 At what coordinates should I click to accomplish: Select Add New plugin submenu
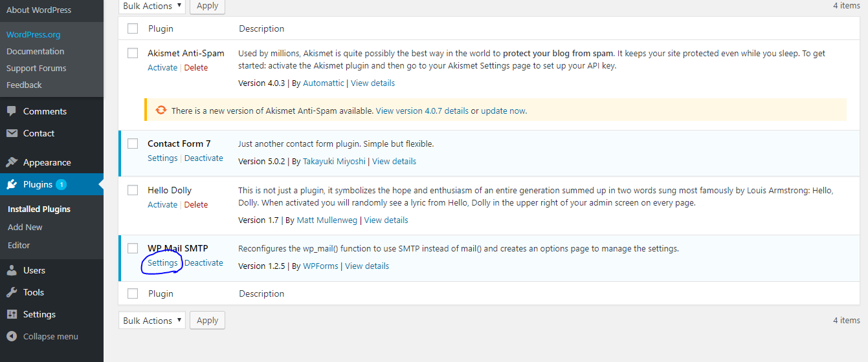(25, 227)
